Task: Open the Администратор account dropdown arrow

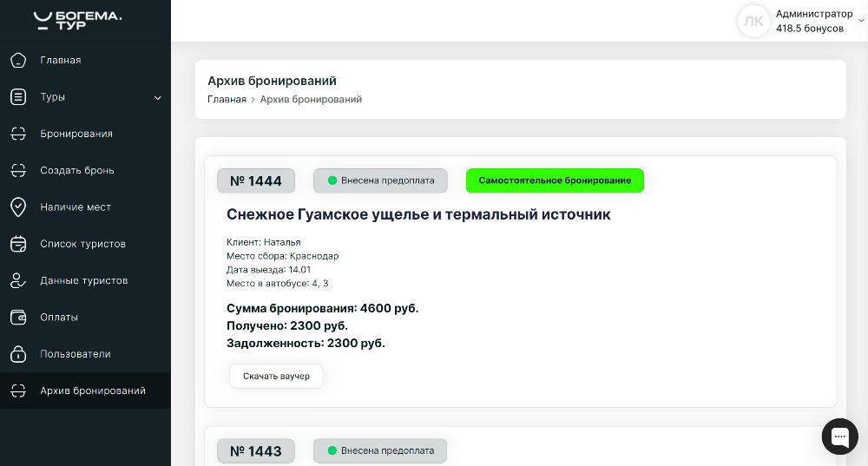Action: pos(861,21)
